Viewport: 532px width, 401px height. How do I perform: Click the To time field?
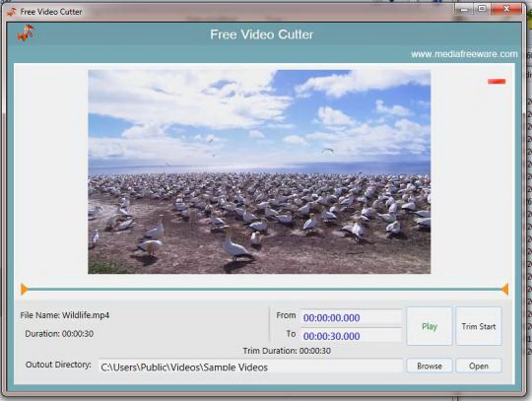tap(351, 336)
